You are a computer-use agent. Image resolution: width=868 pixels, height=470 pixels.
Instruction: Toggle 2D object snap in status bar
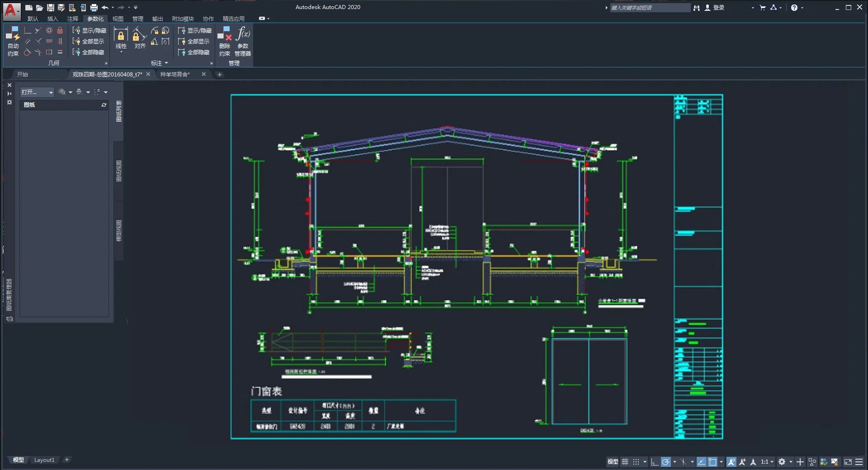pyautogui.click(x=712, y=462)
